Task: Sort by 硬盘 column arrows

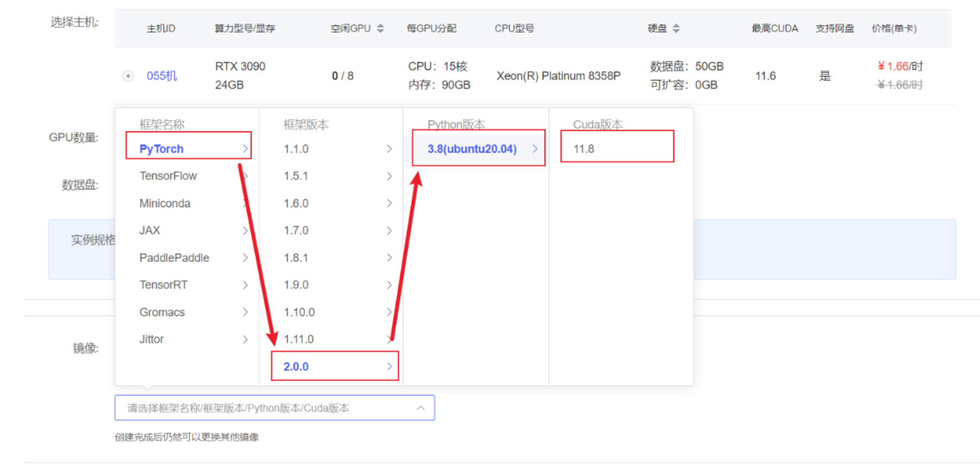Action: pos(676,28)
